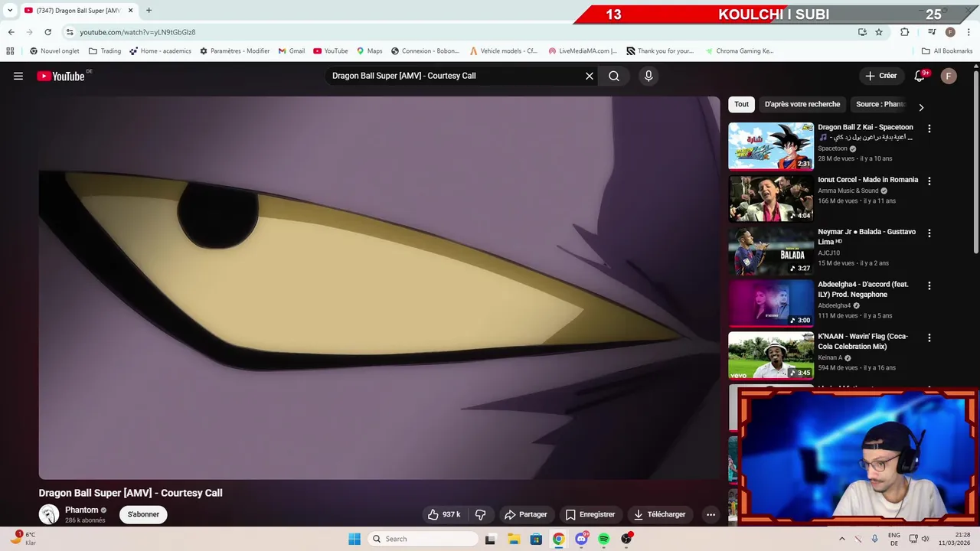980x551 pixels.
Task: Open Microsoft Store from taskbar
Action: tap(536, 539)
